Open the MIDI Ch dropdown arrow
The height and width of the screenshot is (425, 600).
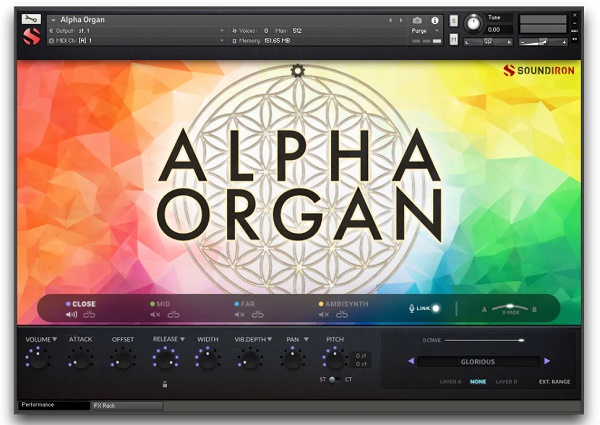222,41
